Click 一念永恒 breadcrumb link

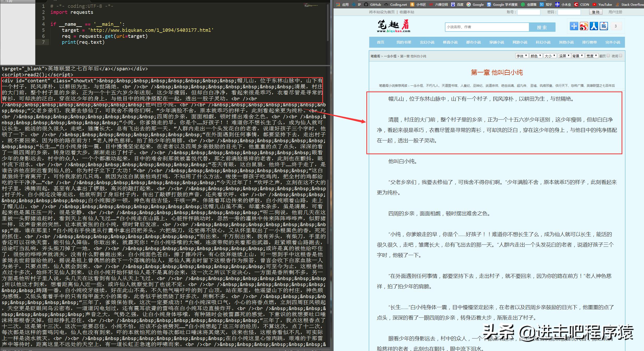point(390,56)
